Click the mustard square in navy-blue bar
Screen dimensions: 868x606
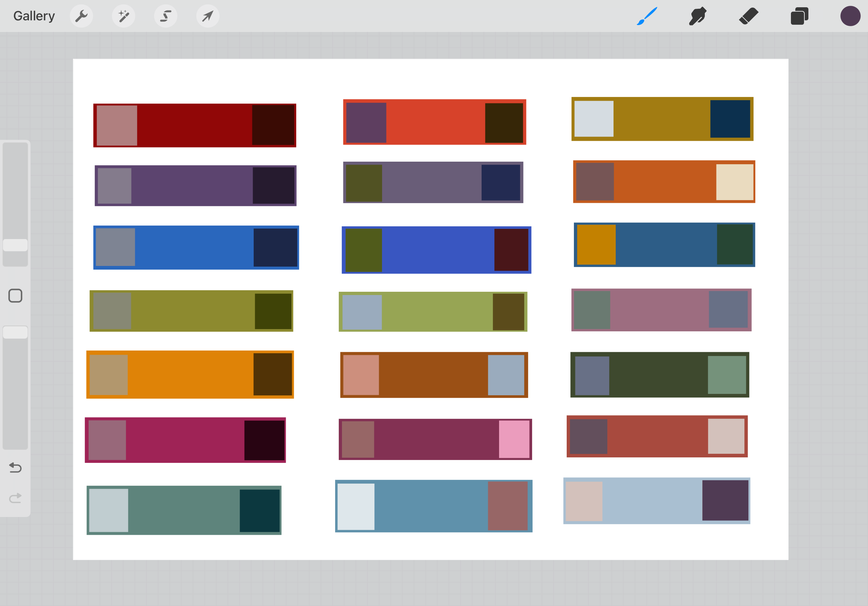tap(596, 245)
